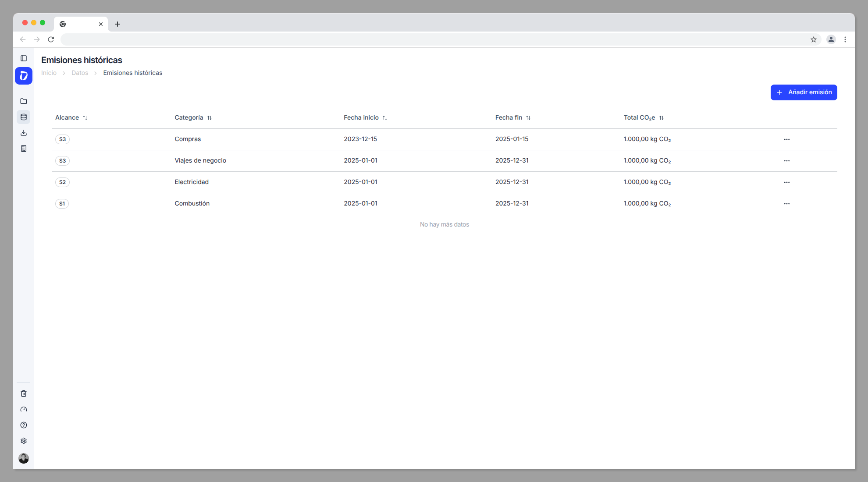Viewport: 868px width, 482px height.
Task: Sort by Total CO₂e column
Action: click(662, 118)
